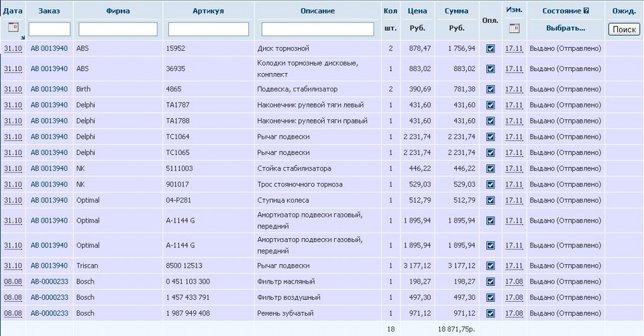The width and height of the screenshot is (644, 336).
Task: Click the help icon next to Состояние
Action: pos(586,11)
